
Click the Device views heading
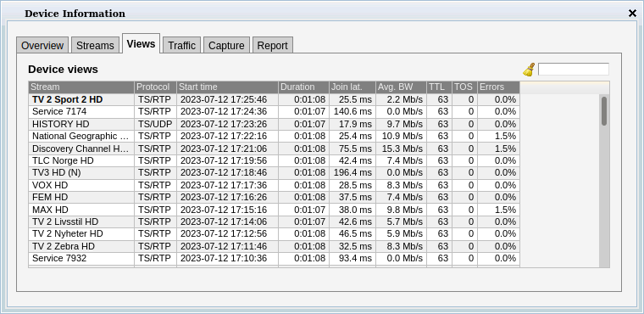pos(63,69)
